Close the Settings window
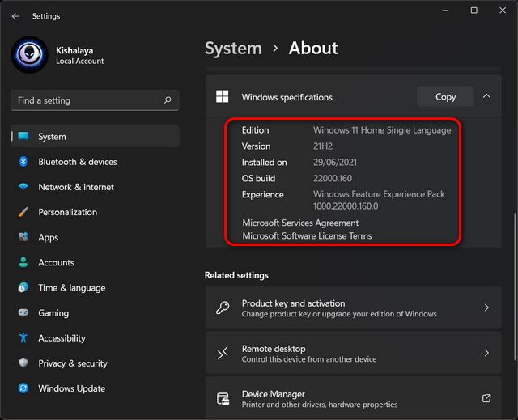Screen dimensions: 518x420 503,11
